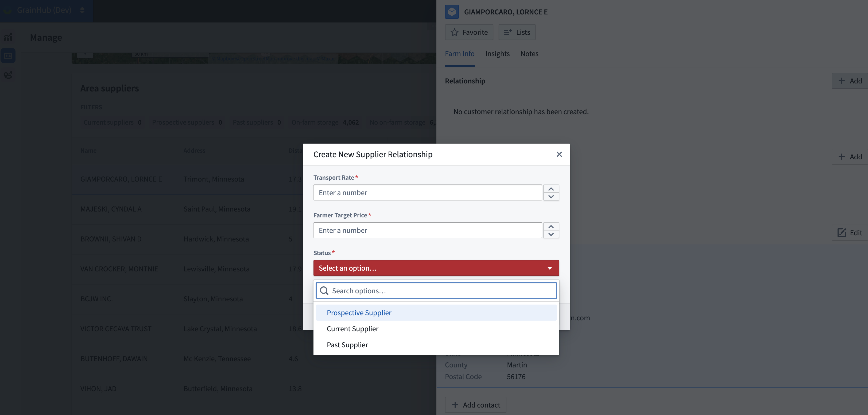Screen dimensions: 868x415
Task: Switch to the Insights tab
Action: (497, 53)
